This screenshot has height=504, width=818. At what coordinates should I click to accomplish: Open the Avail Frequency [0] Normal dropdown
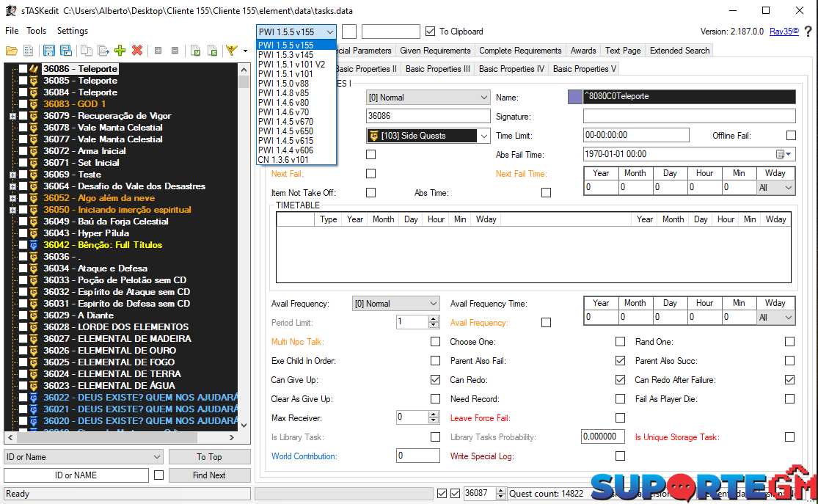(x=396, y=304)
